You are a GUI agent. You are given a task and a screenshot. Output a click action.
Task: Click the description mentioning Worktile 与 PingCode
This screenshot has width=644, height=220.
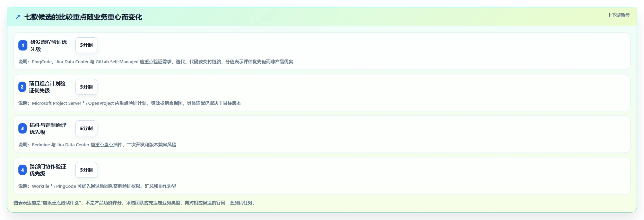(97, 186)
